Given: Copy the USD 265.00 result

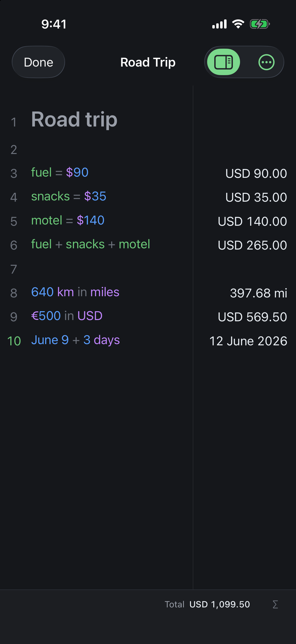Looking at the screenshot, I should pos(252,245).
